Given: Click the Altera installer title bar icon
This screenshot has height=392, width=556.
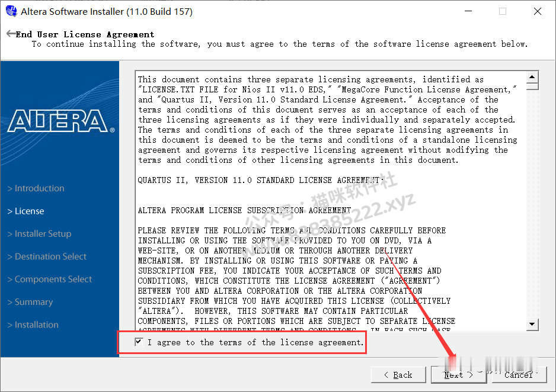Looking at the screenshot, I should (x=11, y=11).
